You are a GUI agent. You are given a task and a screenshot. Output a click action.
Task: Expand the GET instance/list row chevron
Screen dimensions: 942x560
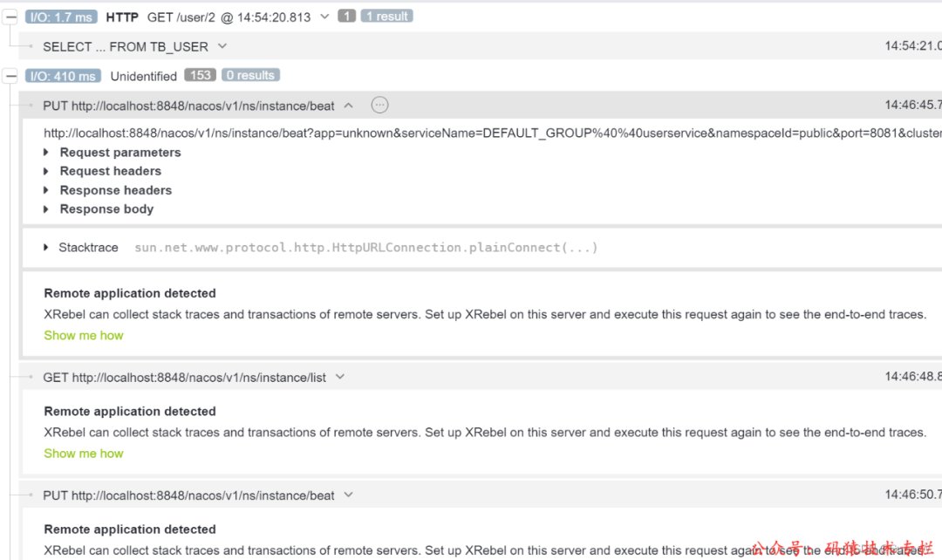[x=340, y=377]
